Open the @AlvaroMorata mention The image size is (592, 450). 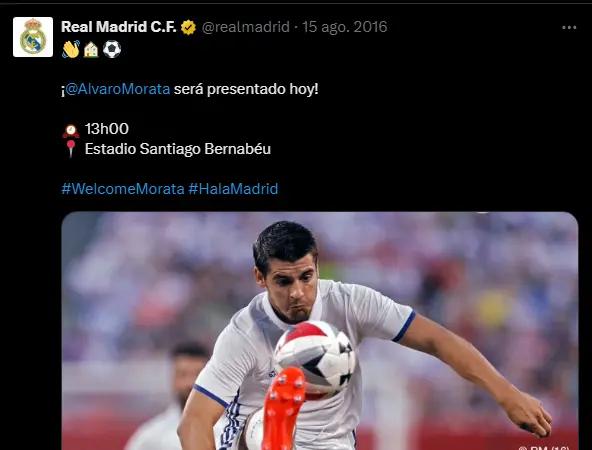tap(117, 89)
